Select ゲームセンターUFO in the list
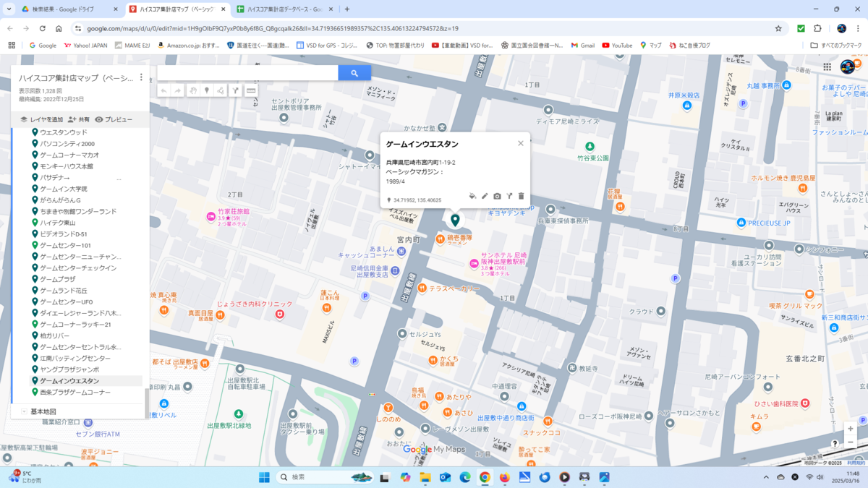 (x=67, y=301)
